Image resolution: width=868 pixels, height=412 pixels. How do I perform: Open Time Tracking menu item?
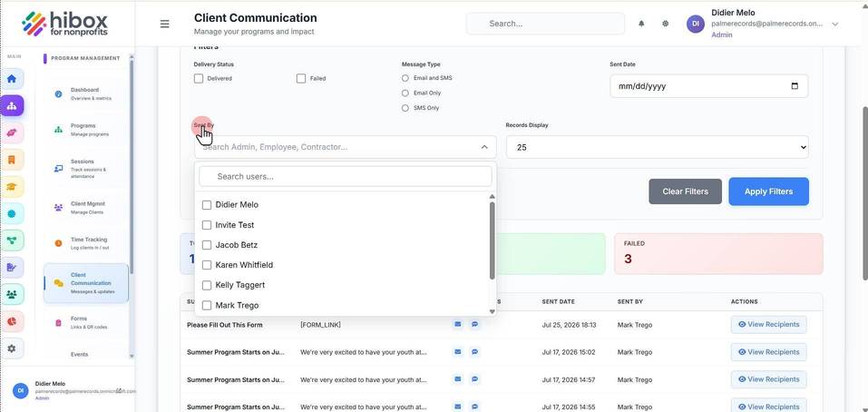tap(86, 243)
